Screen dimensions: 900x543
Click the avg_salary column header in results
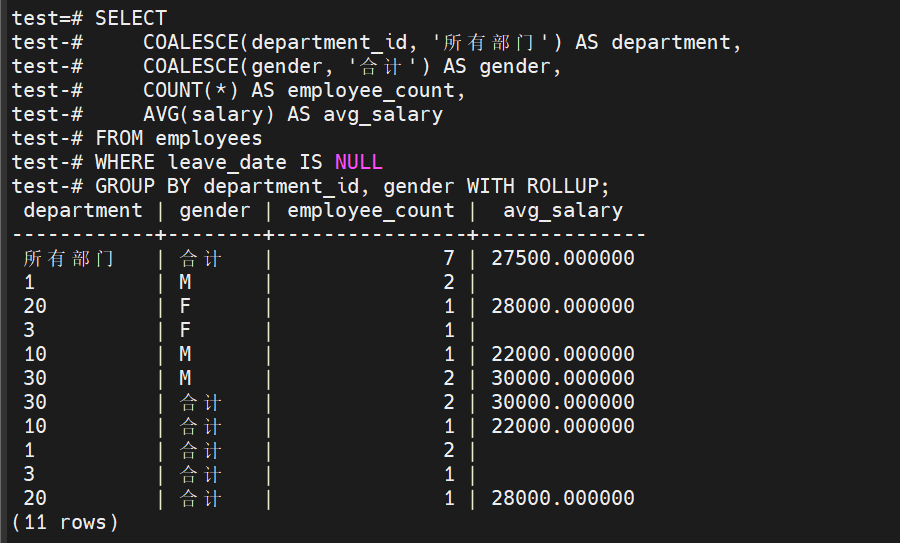562,210
